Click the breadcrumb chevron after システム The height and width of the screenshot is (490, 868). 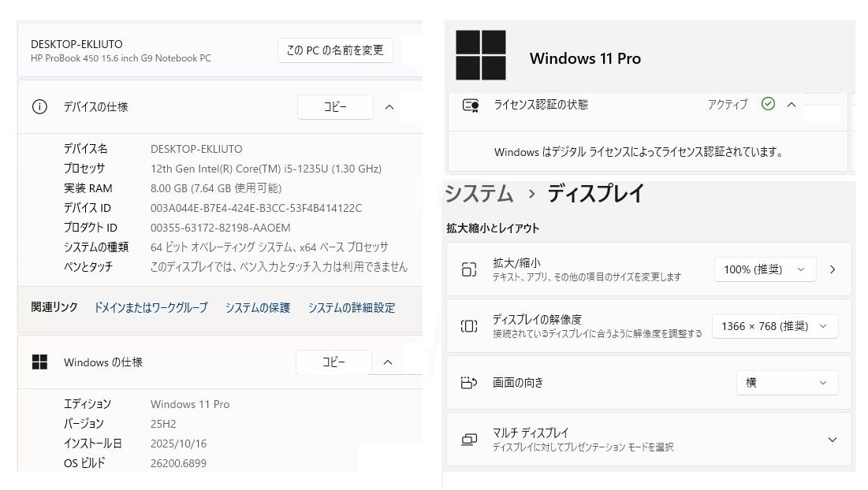(x=531, y=194)
